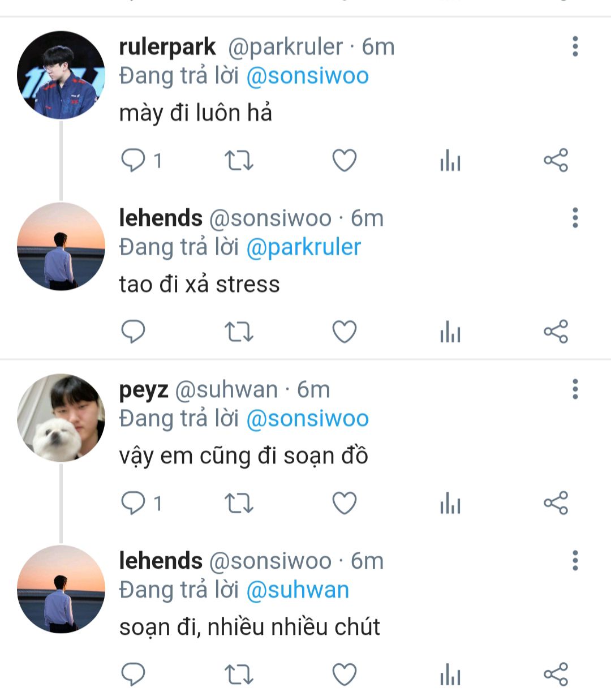Image resolution: width=611 pixels, height=700 pixels.
Task: View analytics for peyz's tweet
Action: pos(450,503)
